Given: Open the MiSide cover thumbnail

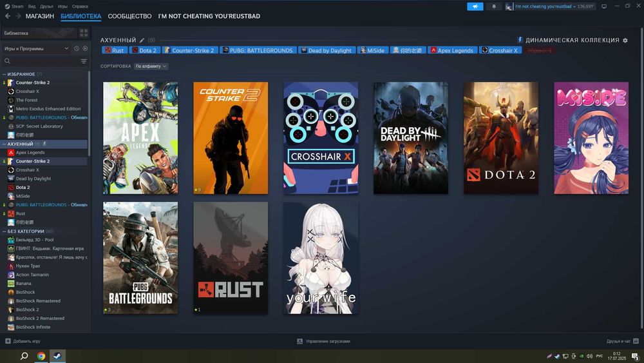Looking at the screenshot, I should tap(591, 138).
